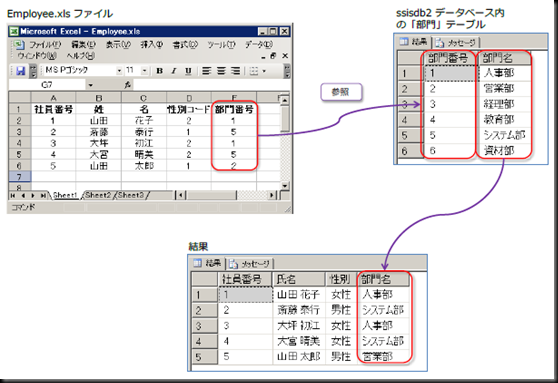Click the 社員番号 header cell in Excel
This screenshot has width=558, height=383.
(x=53, y=109)
